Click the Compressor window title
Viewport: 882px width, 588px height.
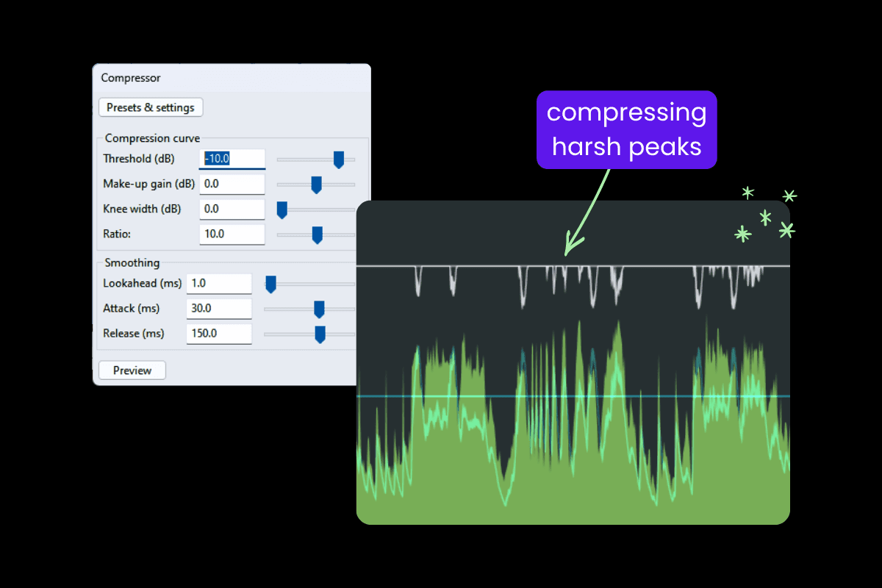coord(131,78)
